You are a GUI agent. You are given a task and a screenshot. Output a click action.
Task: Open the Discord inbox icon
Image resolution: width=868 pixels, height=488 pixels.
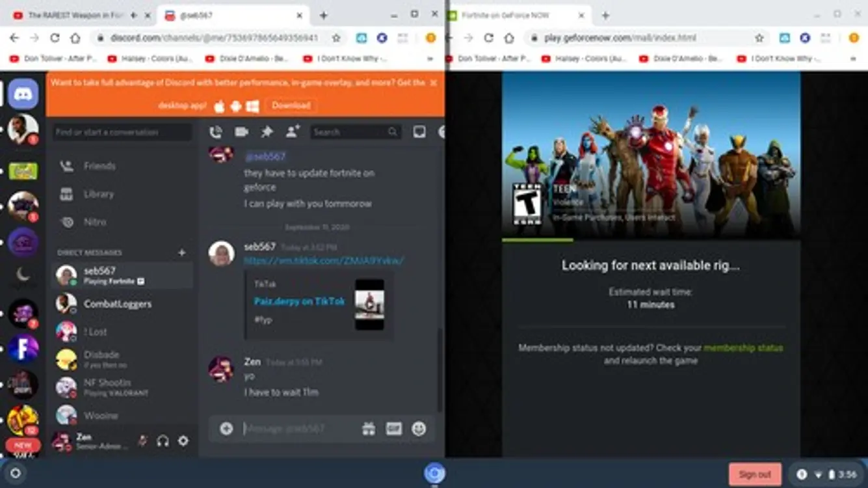click(419, 132)
